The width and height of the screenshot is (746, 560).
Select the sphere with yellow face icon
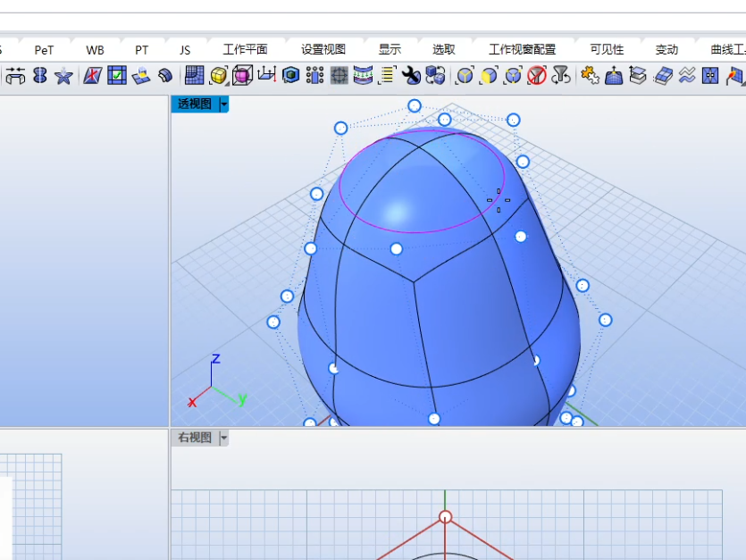coord(489,76)
